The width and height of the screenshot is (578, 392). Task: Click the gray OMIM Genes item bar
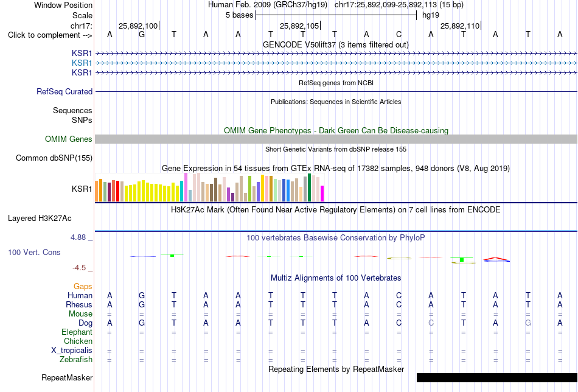(x=336, y=139)
